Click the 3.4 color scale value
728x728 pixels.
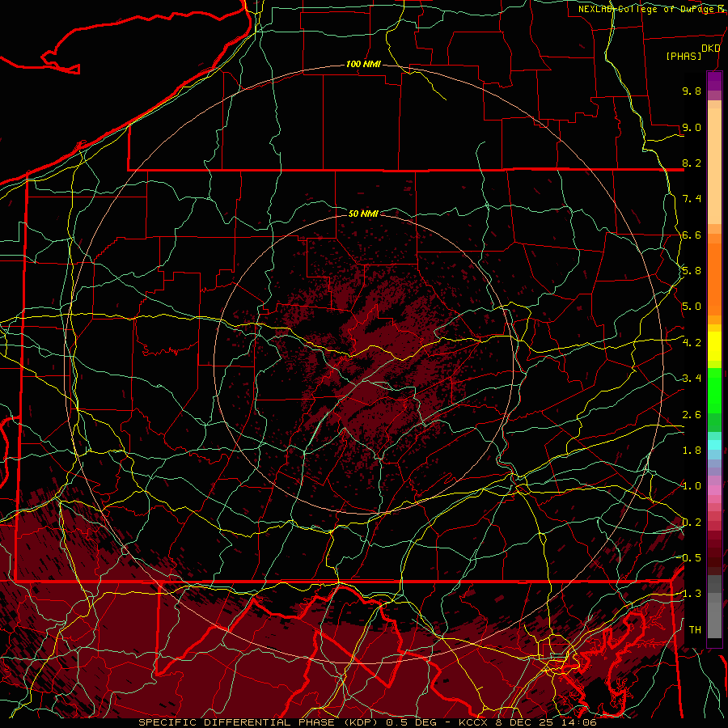coord(692,379)
